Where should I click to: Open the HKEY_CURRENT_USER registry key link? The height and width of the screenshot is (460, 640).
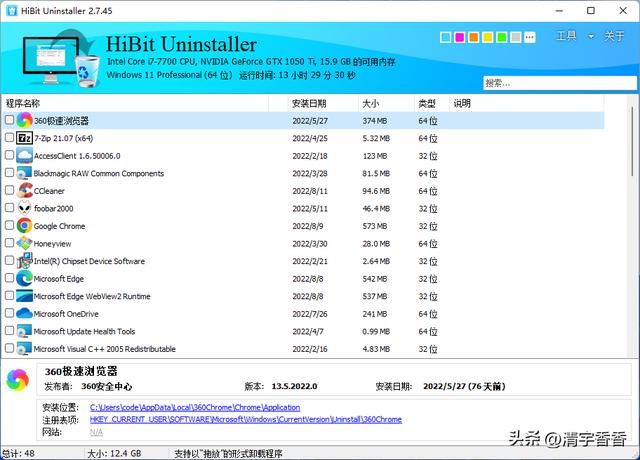[246, 419]
